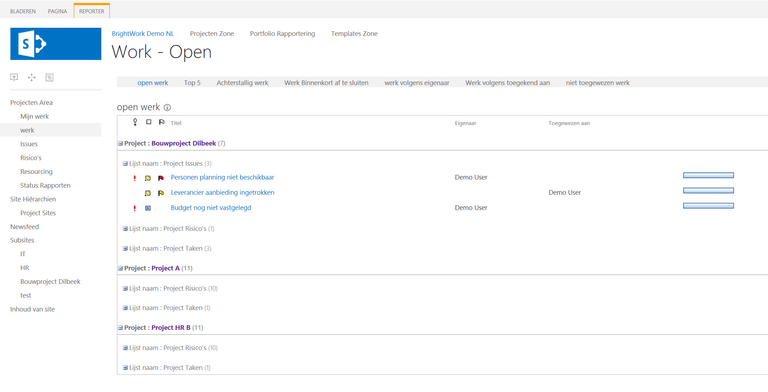Click the focus-on-content icon under the logo
Image resolution: width=768 pixels, height=392 pixels.
coord(14,77)
